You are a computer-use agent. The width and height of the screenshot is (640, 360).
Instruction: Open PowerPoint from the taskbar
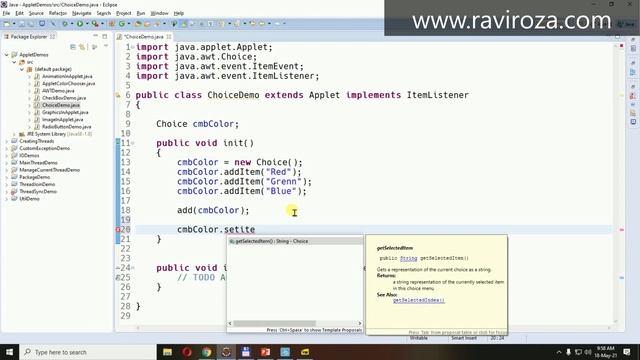tap(265, 352)
